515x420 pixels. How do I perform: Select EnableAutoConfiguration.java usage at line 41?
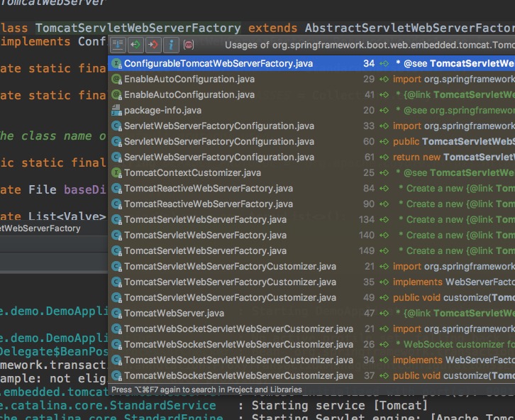point(311,95)
